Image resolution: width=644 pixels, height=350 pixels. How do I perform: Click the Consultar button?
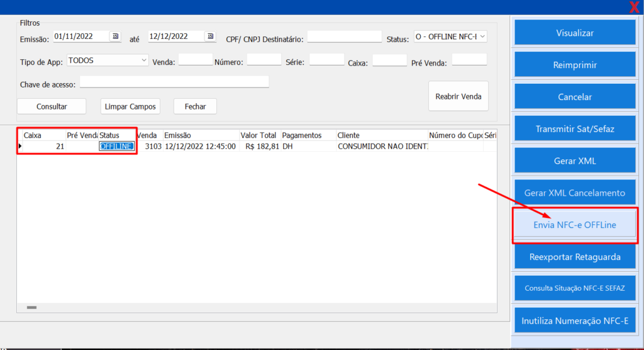click(x=52, y=106)
